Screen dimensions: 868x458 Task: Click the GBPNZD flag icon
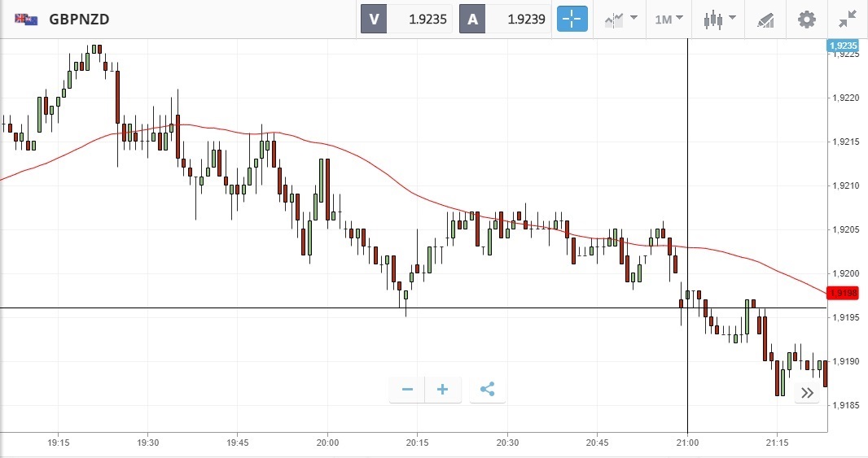click(x=26, y=19)
